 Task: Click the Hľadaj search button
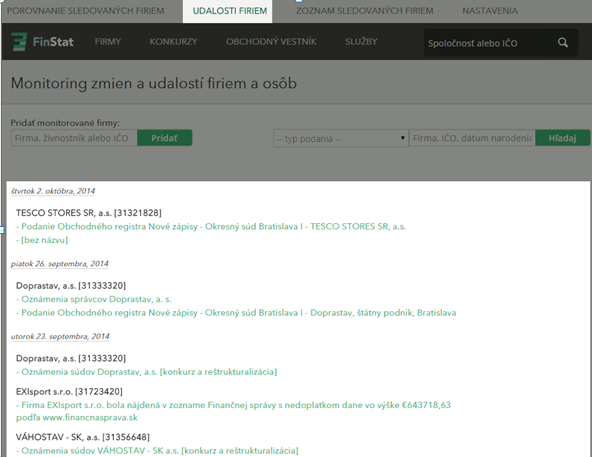click(562, 138)
